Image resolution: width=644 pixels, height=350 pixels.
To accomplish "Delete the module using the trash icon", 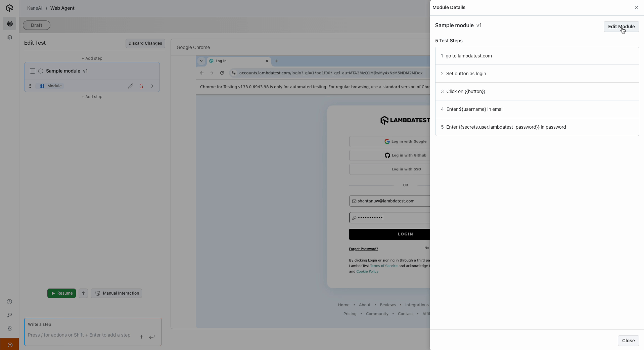I will tap(141, 86).
